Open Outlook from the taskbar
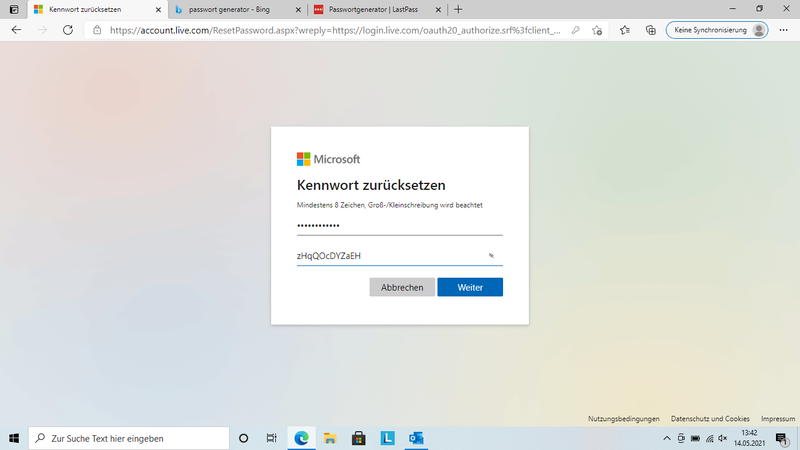 [416, 438]
